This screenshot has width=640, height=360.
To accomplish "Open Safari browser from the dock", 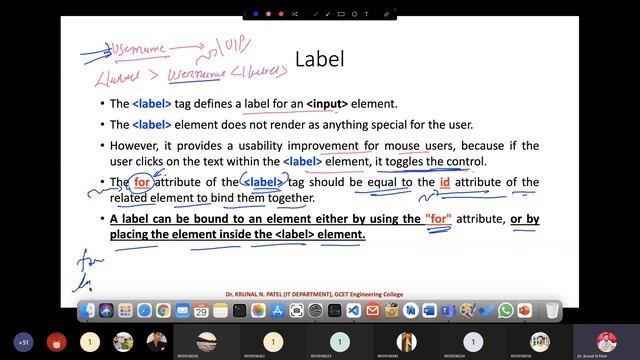I will click(144, 311).
